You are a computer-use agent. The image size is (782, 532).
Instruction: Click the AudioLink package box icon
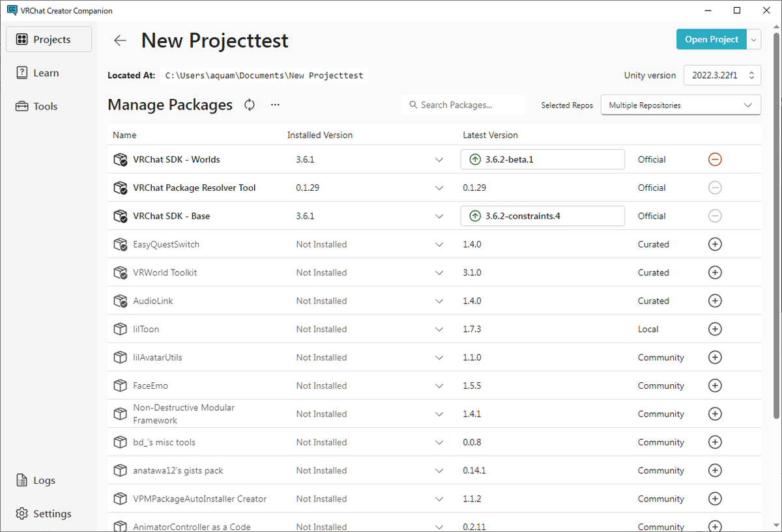point(120,301)
